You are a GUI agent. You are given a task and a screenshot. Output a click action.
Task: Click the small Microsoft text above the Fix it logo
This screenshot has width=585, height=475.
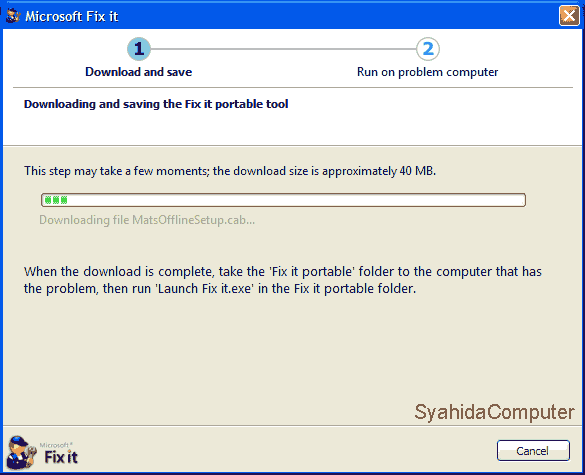[56, 445]
